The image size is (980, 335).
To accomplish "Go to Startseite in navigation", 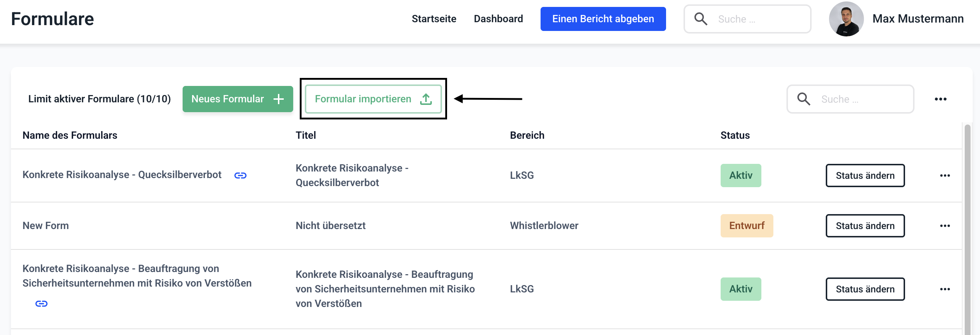I will click(434, 19).
